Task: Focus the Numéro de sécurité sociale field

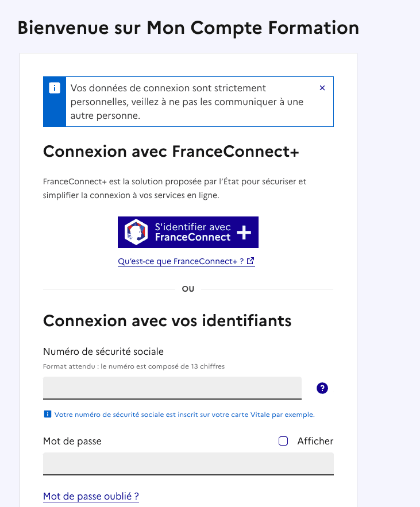Action: click(172, 388)
